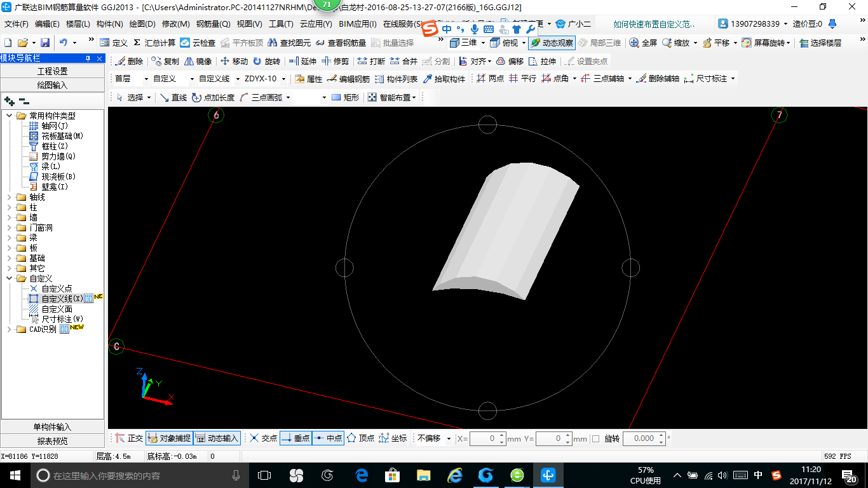Toggle 动态输入 dynamic input
The image size is (868, 488).
[x=217, y=438]
